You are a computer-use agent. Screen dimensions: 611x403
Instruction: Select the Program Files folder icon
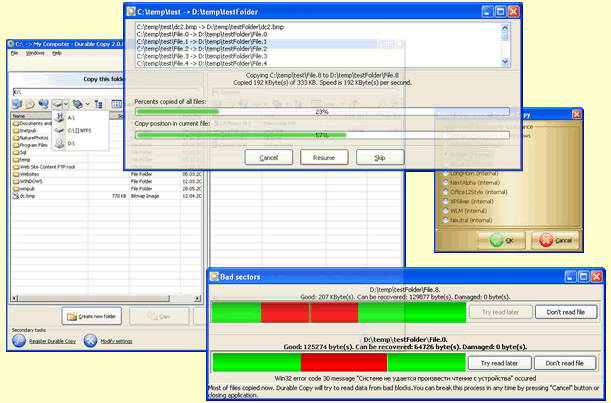[x=16, y=145]
